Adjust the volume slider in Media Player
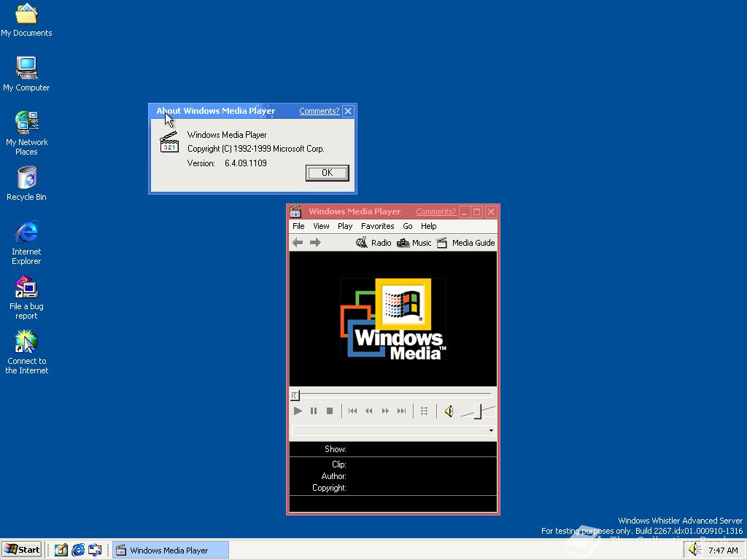The height and width of the screenshot is (560, 747). coord(477,411)
